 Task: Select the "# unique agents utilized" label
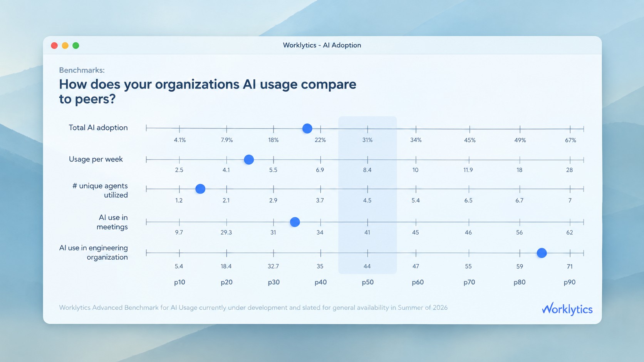100,190
